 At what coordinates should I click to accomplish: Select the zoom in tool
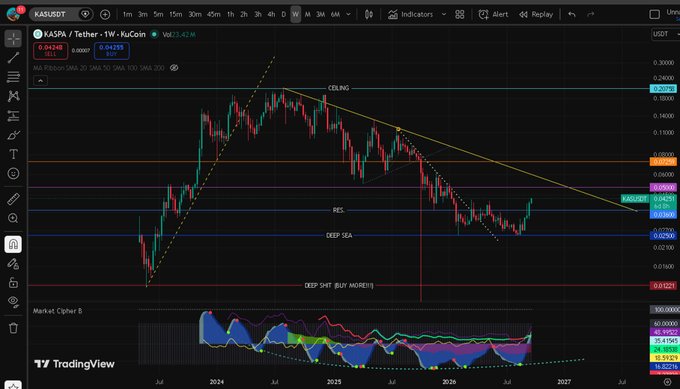click(x=13, y=218)
